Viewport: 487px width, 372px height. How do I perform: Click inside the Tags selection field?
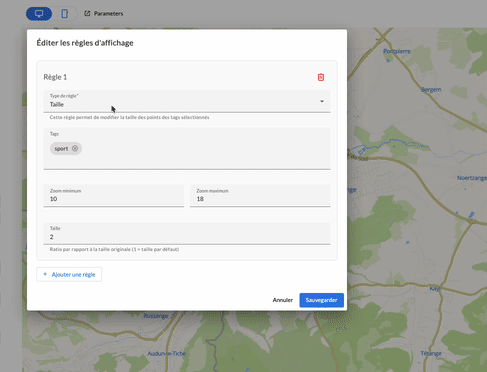(187, 148)
